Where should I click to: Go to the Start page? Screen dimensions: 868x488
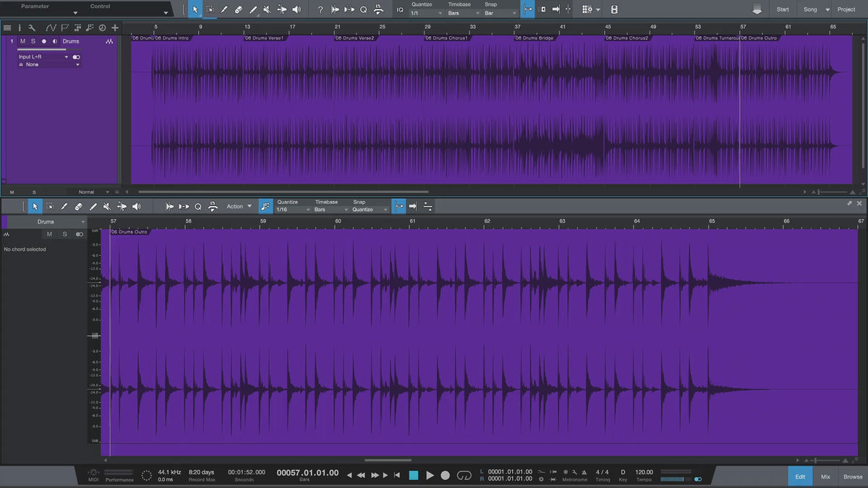coord(783,9)
